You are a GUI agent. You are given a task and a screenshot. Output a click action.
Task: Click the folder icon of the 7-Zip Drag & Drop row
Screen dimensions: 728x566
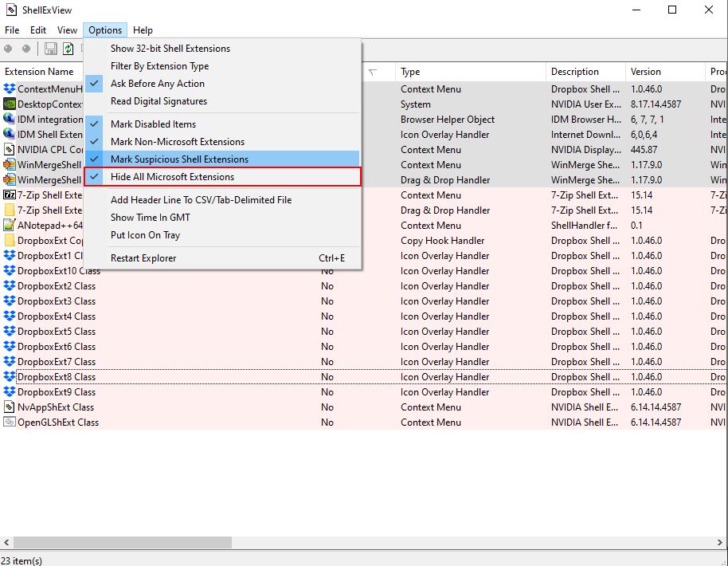[10, 210]
